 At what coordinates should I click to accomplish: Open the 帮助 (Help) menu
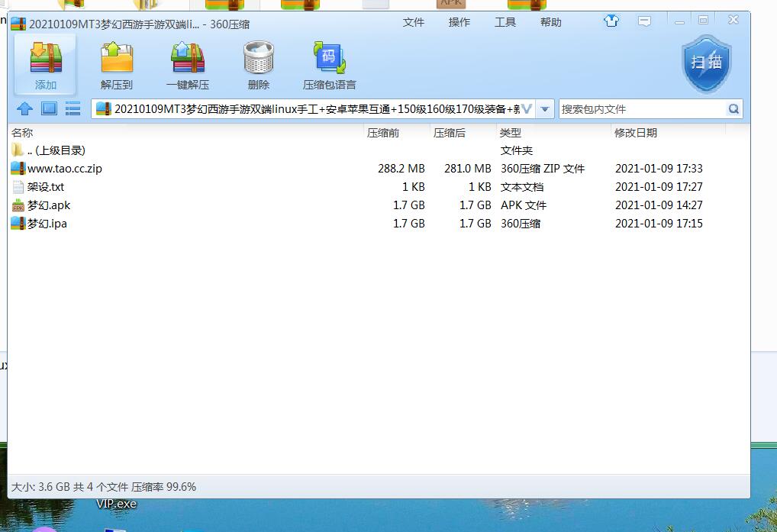551,22
